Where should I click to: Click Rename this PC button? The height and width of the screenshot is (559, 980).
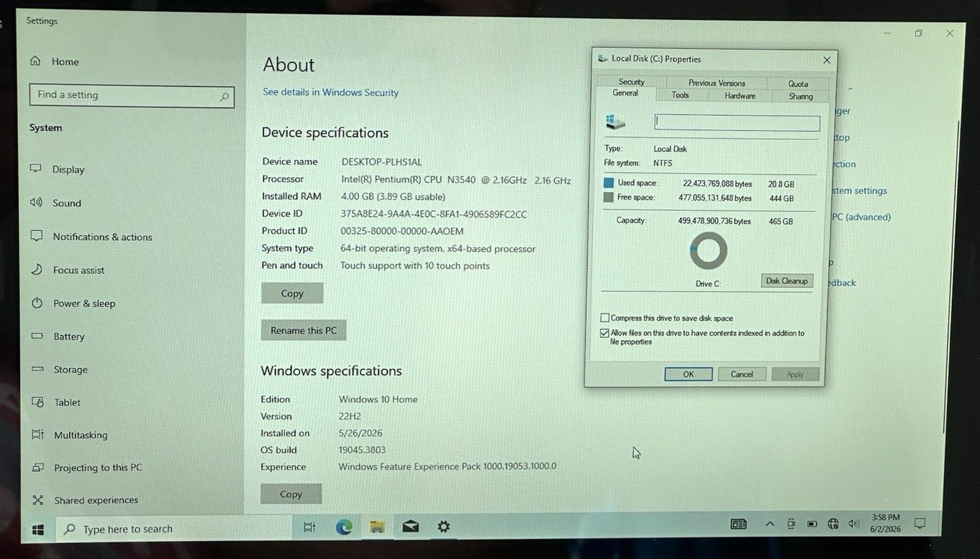point(304,330)
